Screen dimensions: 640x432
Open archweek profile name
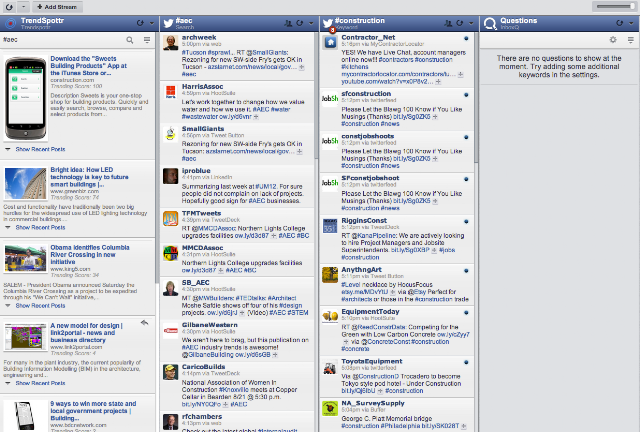tap(199, 37)
